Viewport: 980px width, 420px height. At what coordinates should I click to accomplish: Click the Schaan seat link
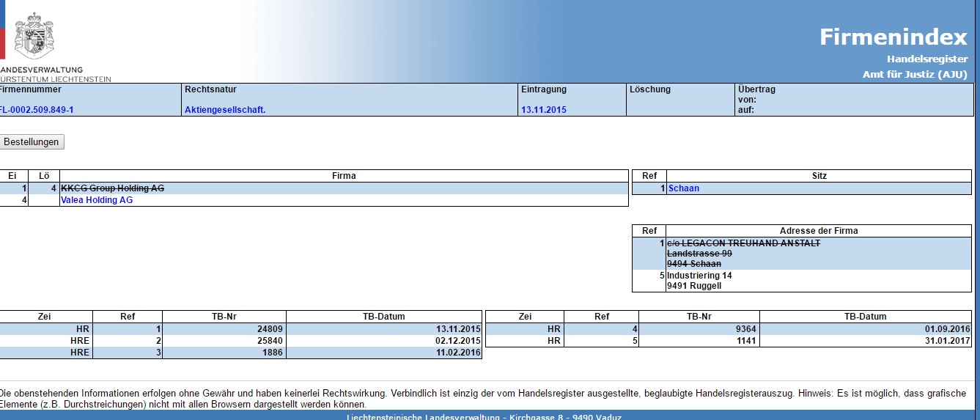tap(684, 188)
